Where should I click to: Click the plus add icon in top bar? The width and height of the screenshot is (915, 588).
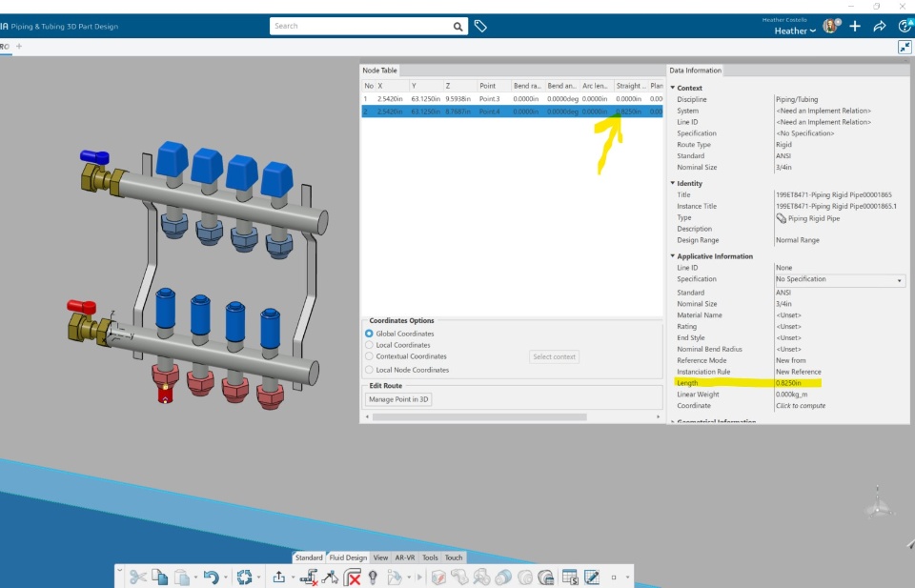pyautogui.click(x=855, y=27)
